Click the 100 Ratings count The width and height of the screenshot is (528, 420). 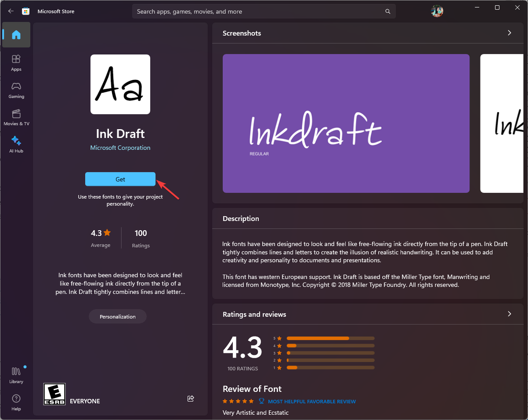[141, 238]
